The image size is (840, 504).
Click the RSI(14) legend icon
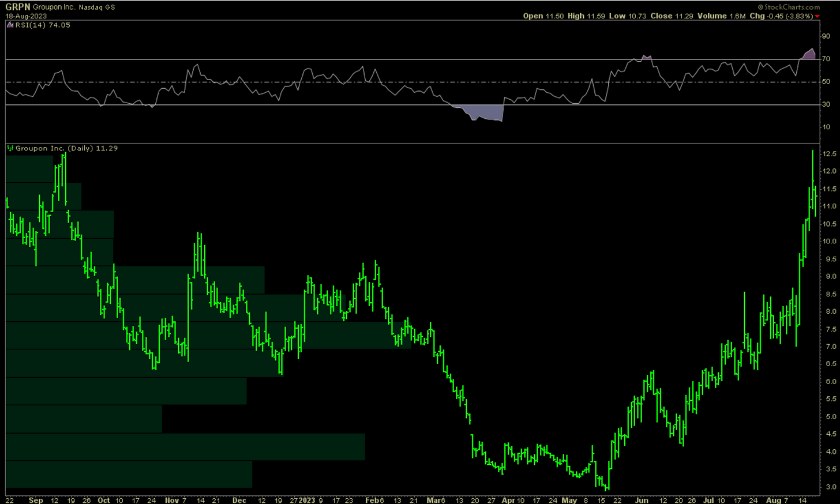click(9, 25)
